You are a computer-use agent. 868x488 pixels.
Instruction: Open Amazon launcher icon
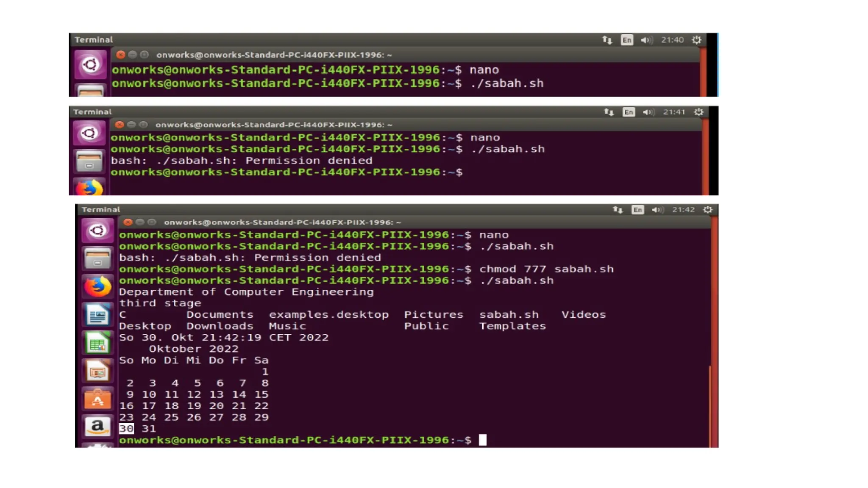coord(97,427)
